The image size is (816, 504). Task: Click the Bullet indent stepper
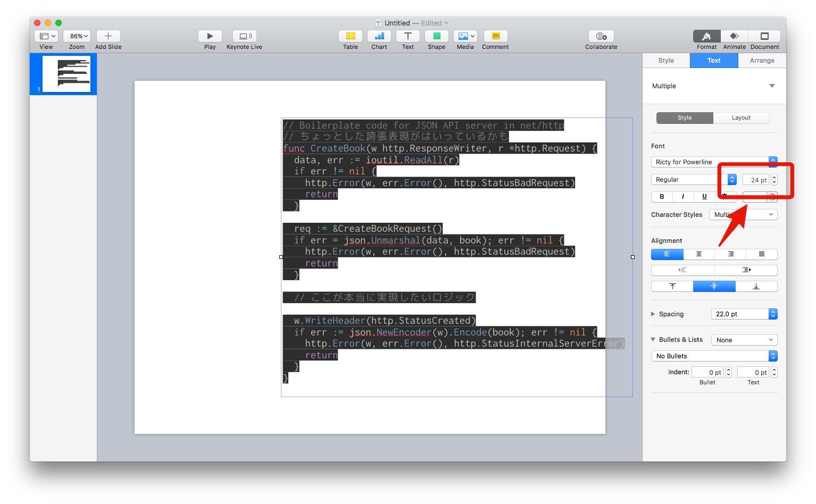point(729,372)
